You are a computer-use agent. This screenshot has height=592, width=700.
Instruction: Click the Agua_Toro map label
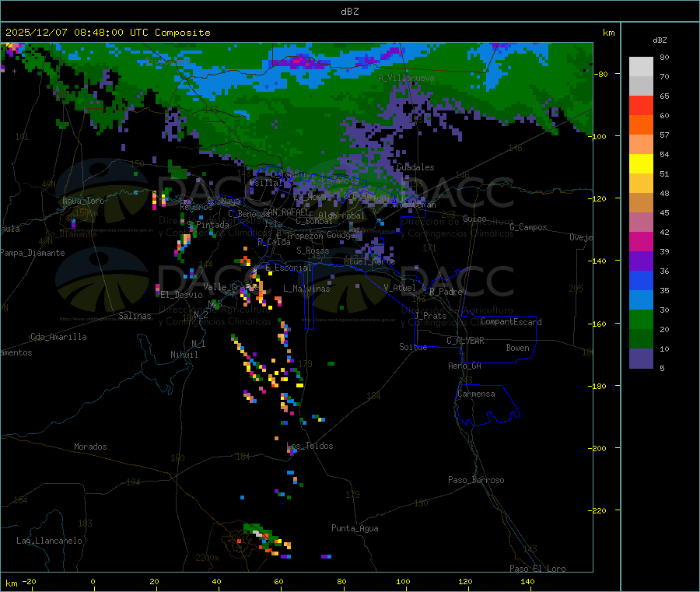pyautogui.click(x=83, y=201)
